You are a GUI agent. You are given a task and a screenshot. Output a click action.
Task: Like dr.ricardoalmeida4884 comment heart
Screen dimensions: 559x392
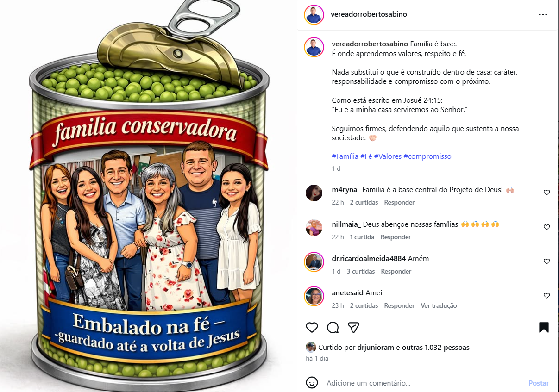(546, 261)
